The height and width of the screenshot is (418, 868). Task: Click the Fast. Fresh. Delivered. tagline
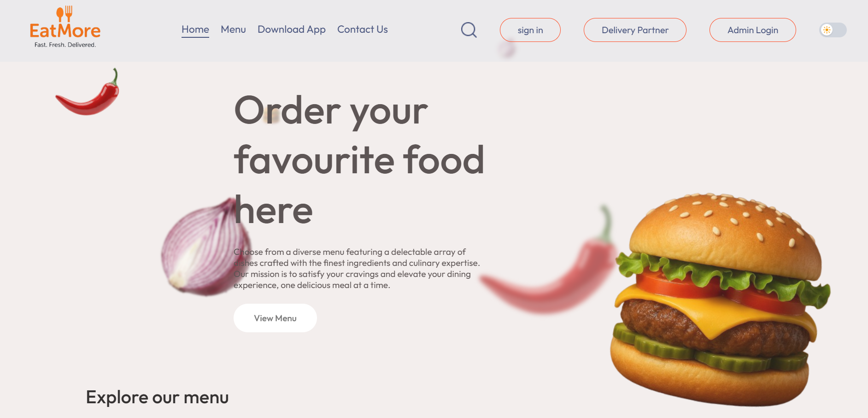(65, 45)
